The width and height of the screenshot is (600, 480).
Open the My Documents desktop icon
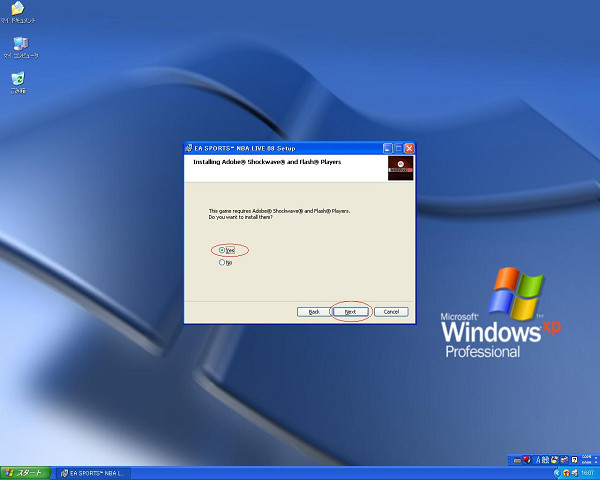click(x=18, y=13)
